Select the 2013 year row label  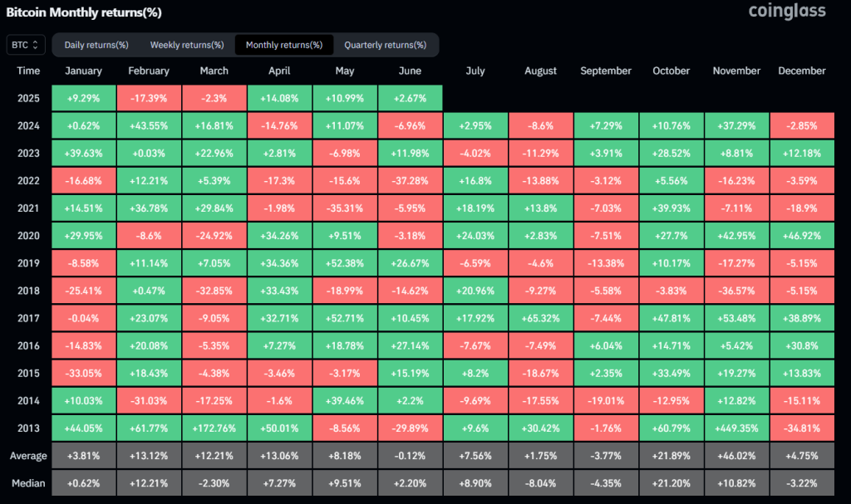[28, 428]
